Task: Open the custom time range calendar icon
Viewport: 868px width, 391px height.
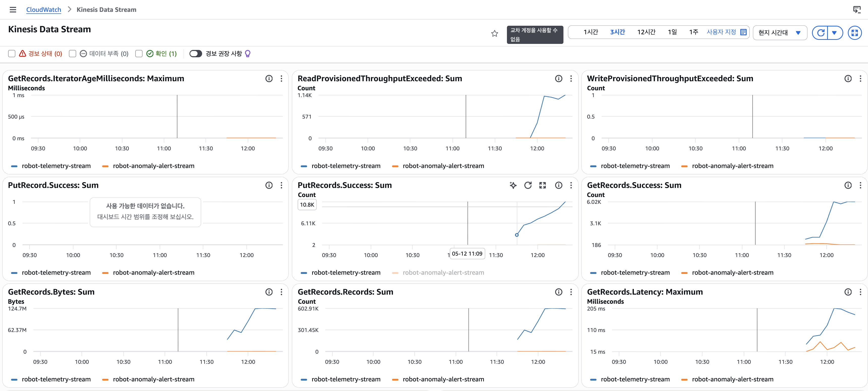Action: [x=743, y=32]
